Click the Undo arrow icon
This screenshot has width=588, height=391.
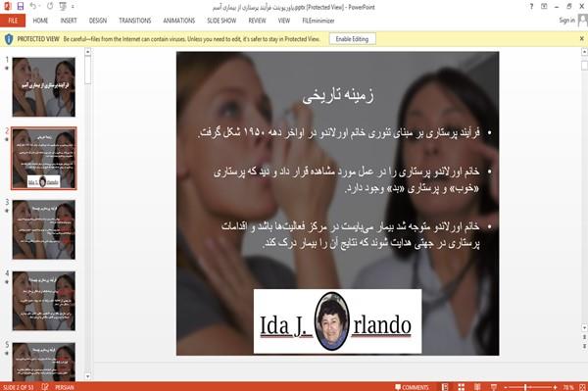click(33, 7)
